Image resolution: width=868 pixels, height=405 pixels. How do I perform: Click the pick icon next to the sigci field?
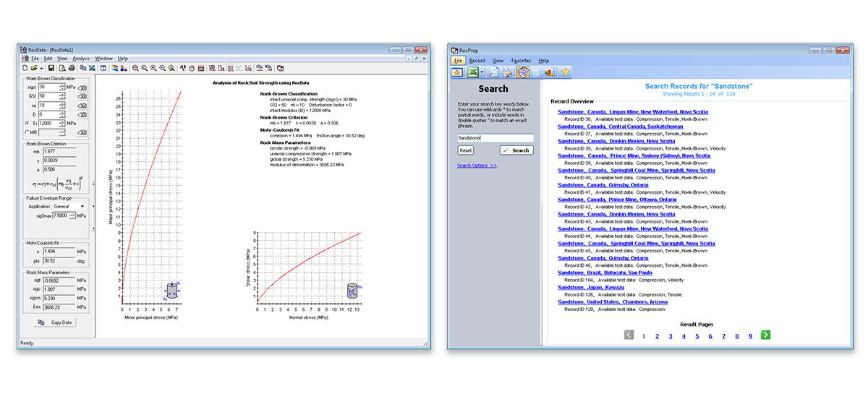coord(82,87)
